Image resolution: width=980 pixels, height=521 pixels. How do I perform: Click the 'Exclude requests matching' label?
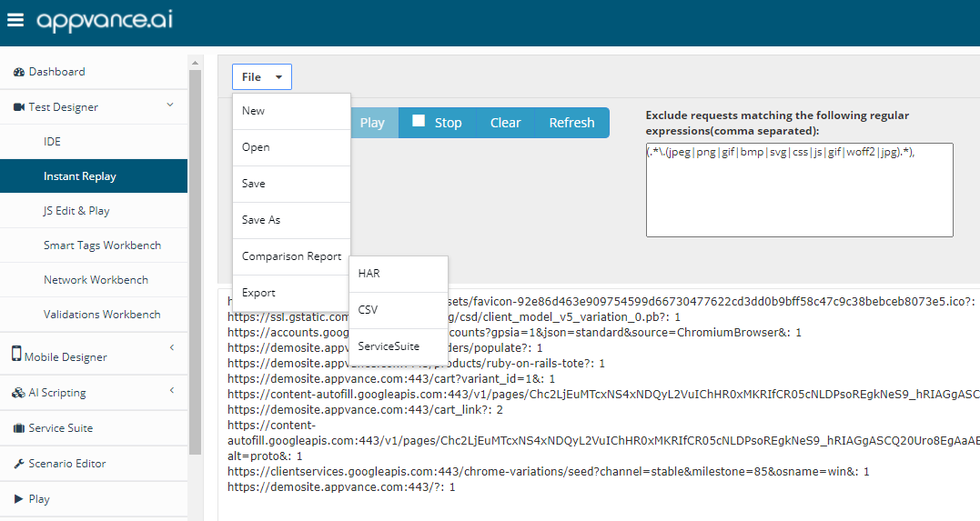[x=777, y=123]
